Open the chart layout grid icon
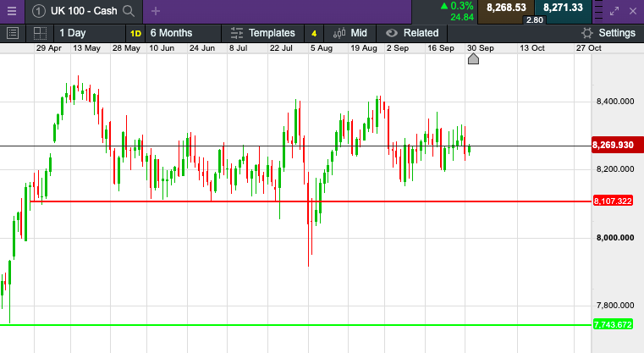This screenshot has height=353, width=644. click(40, 33)
